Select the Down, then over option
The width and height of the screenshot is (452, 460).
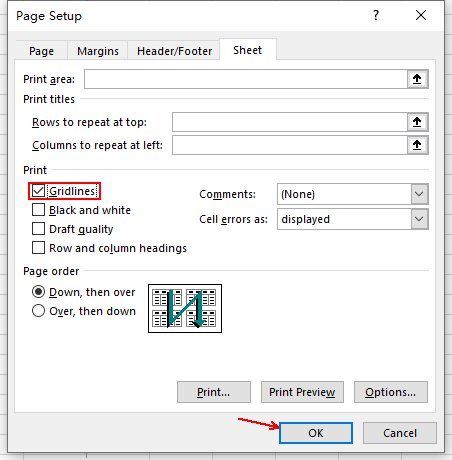click(x=38, y=292)
